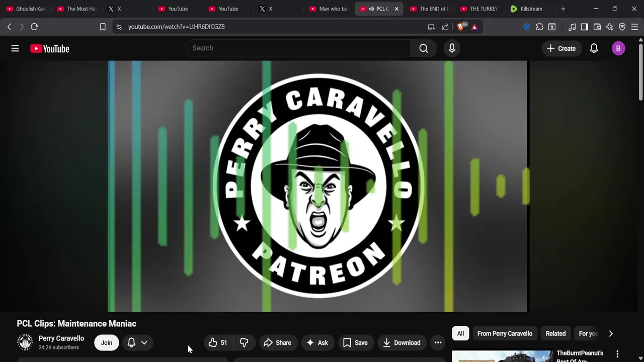
Task: Open the extensions puzzle icon
Action: [x=539, y=27]
